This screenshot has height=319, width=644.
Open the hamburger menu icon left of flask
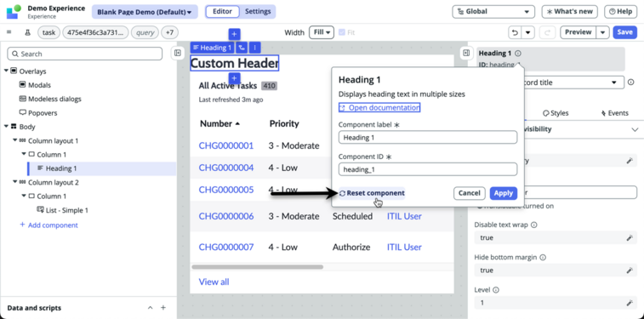[9, 32]
